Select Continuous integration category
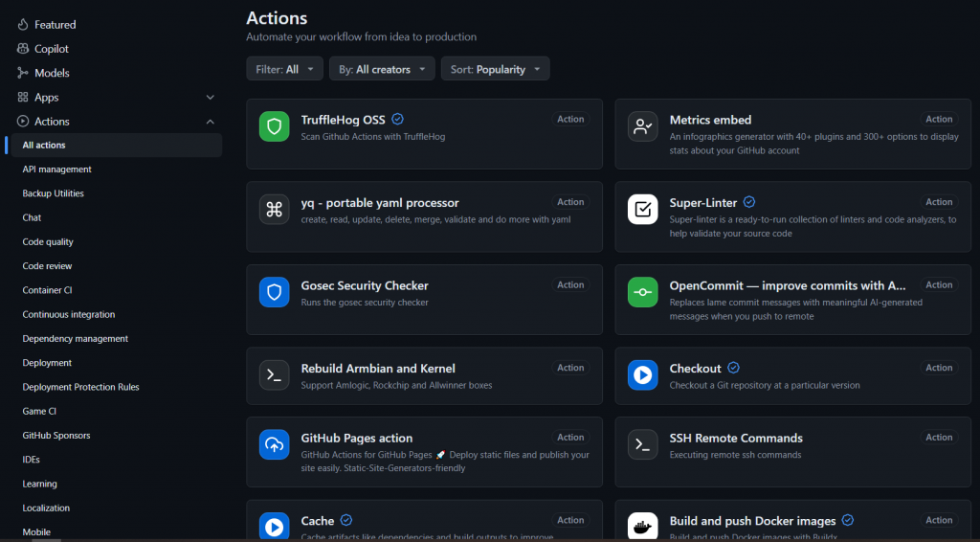This screenshot has width=980, height=542. 69,314
